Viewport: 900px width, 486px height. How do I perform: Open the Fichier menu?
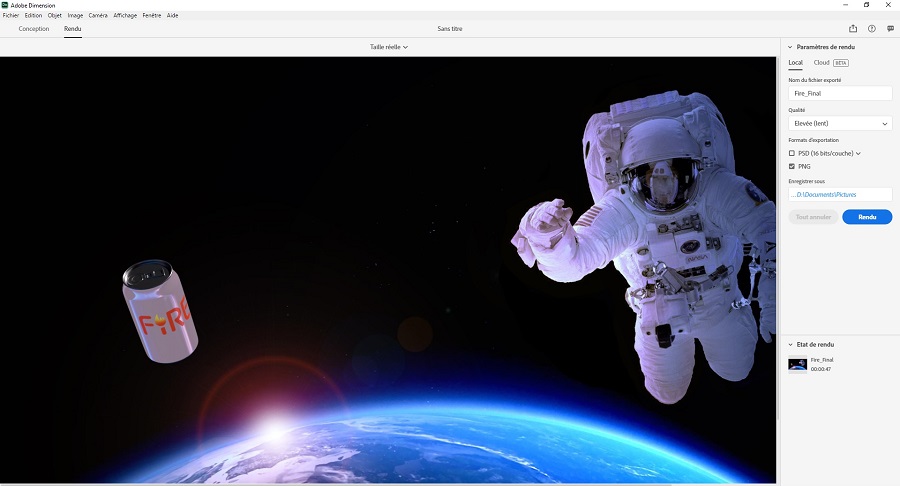[x=10, y=15]
